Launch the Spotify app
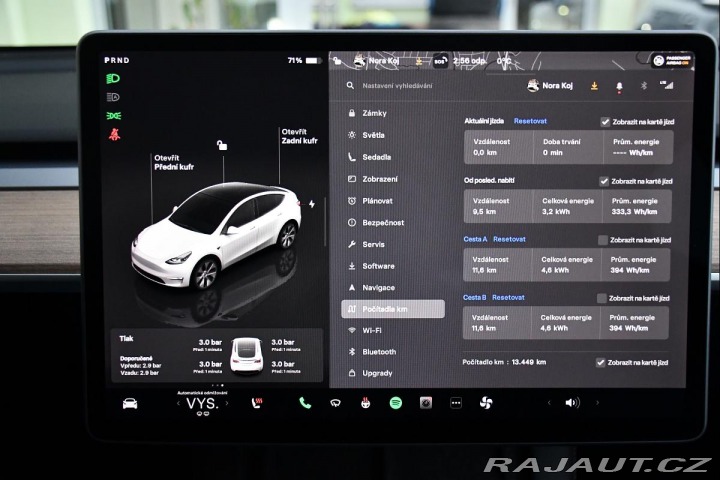 click(396, 403)
